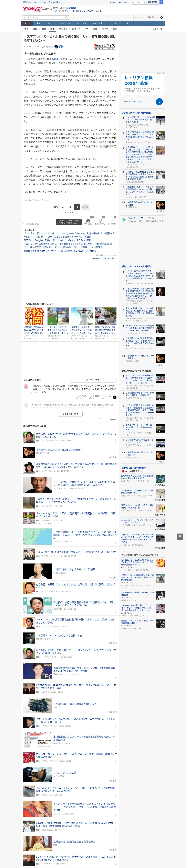This screenshot has height=868, width=186.
Task: Close the レ・リアン横浜 ad
Action: (163, 73)
